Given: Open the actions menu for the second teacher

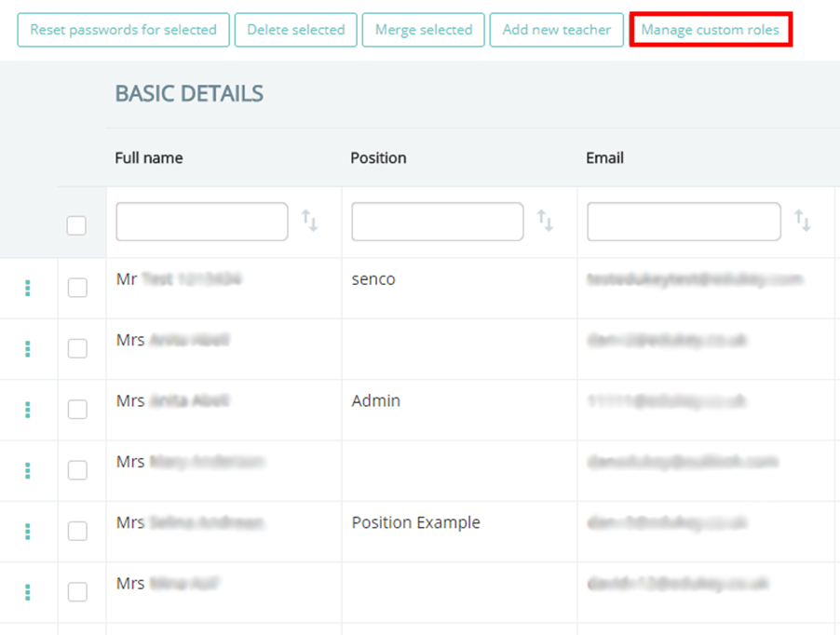Looking at the screenshot, I should click(x=28, y=348).
